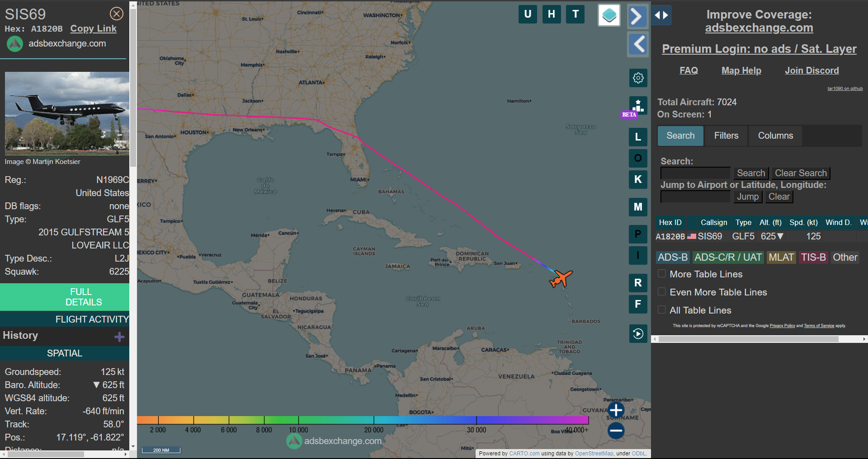Focus the Jump to Airport input field
The width and height of the screenshot is (868, 459).
point(695,197)
